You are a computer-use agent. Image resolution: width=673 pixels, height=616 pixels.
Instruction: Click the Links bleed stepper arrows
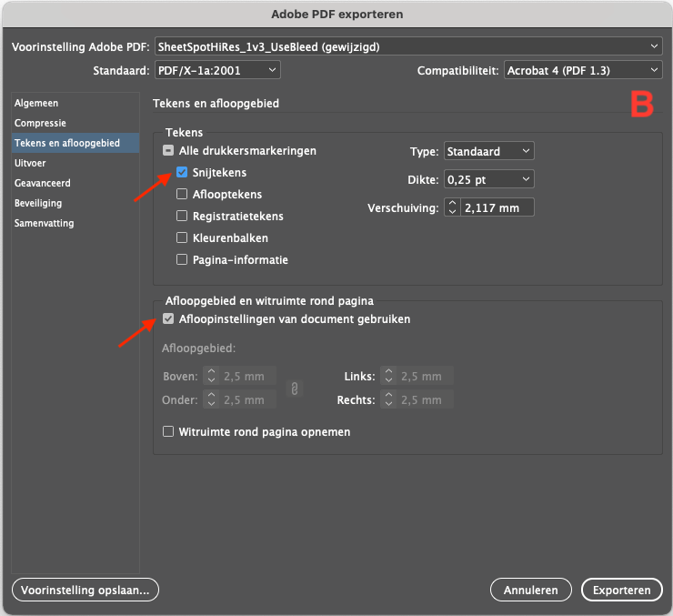pos(388,377)
